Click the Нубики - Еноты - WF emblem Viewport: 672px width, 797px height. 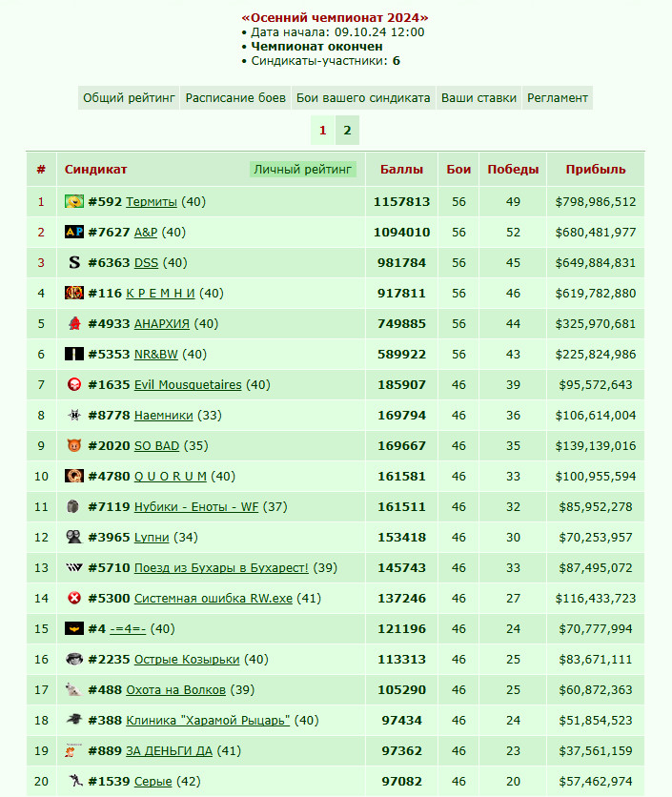point(73,507)
